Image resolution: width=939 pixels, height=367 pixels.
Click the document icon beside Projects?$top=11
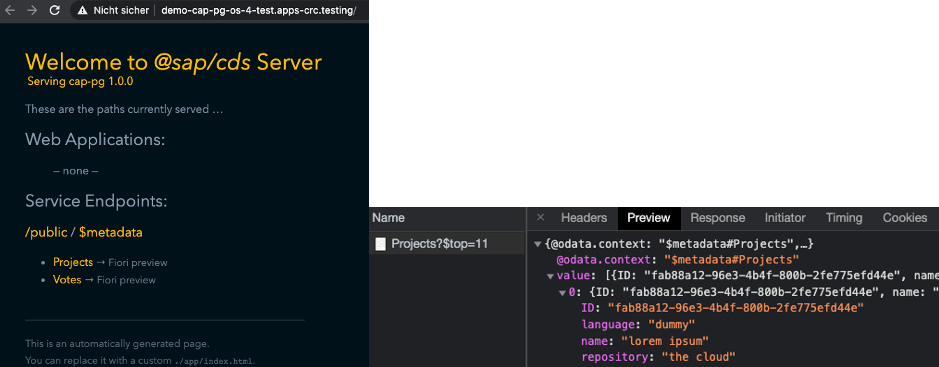pyautogui.click(x=380, y=244)
